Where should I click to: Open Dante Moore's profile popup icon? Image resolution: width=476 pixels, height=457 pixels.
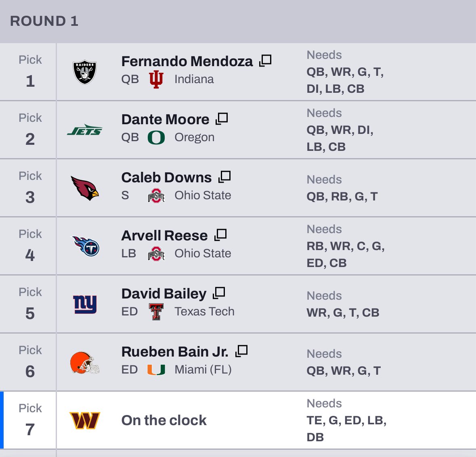tap(222, 119)
